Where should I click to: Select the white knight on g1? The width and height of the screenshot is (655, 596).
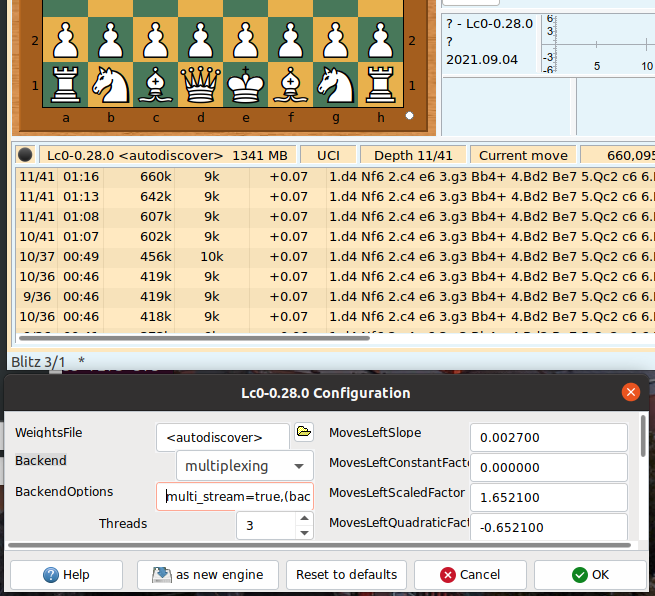coord(335,85)
